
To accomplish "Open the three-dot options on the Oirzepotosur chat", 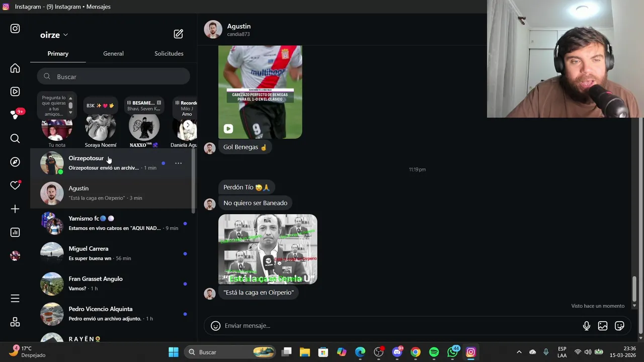I will tap(178, 163).
